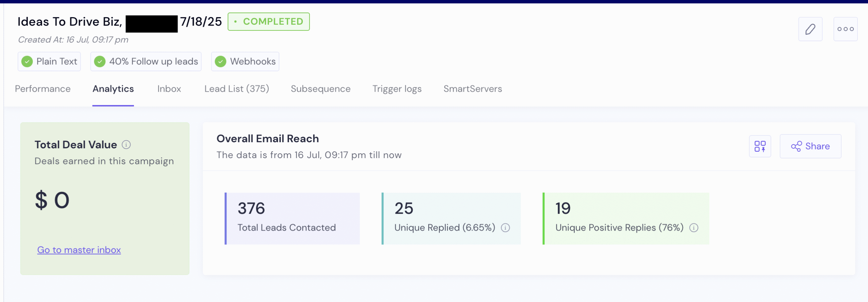868x302 pixels.
Task: View the Trigger logs tab
Action: [x=397, y=89]
